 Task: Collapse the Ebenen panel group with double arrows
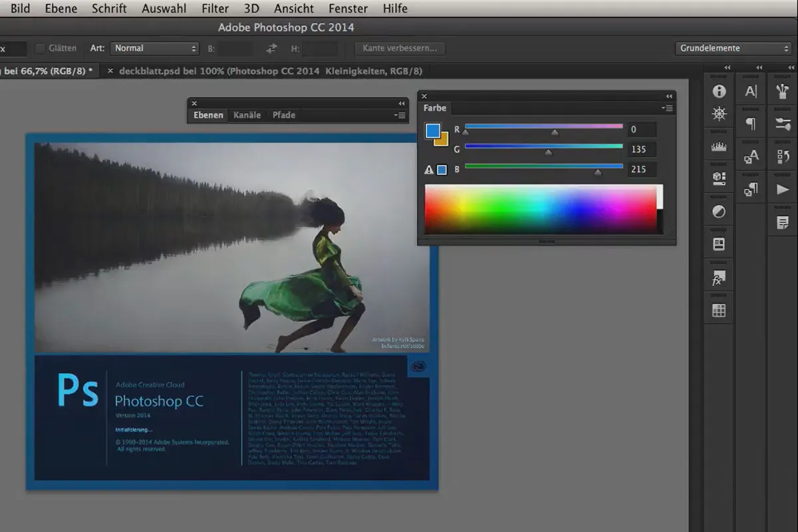(402, 103)
